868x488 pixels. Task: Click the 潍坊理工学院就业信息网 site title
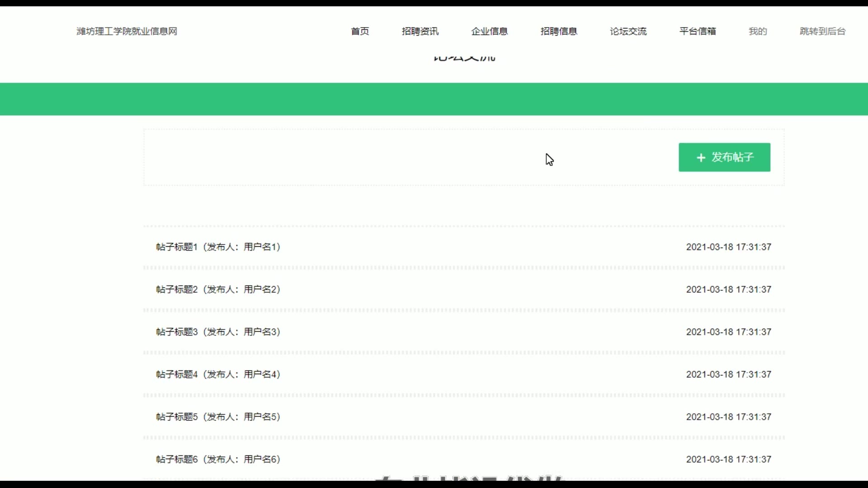127,31
